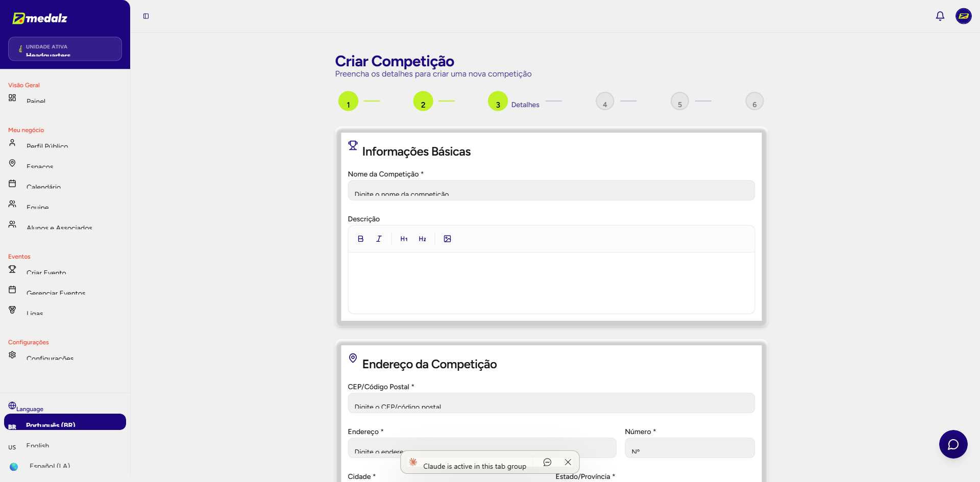Image resolution: width=980 pixels, height=482 pixels.
Task: Jump to step 6 of wizard
Action: 754,101
